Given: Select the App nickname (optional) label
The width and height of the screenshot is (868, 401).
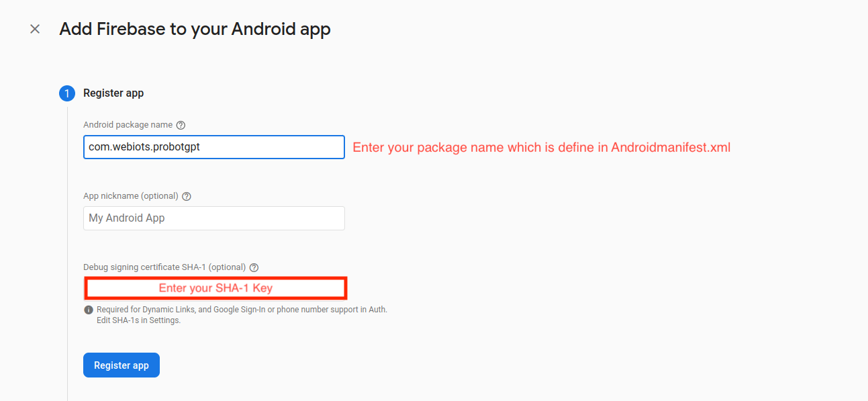Looking at the screenshot, I should [131, 196].
